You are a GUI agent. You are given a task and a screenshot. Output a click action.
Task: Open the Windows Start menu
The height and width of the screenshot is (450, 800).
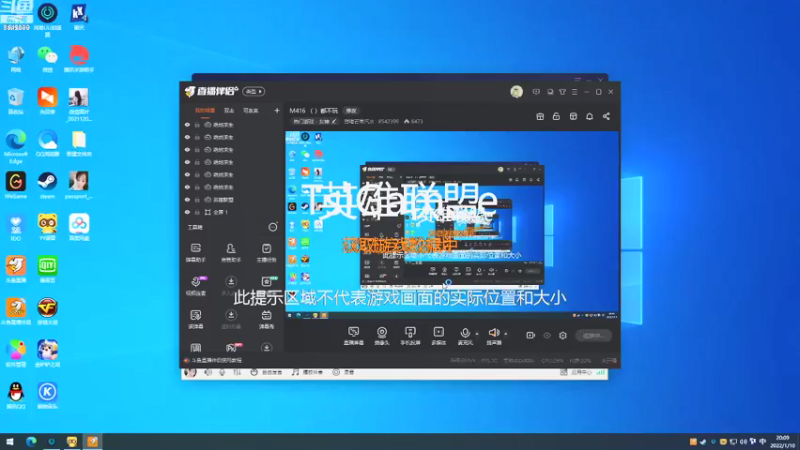point(10,441)
